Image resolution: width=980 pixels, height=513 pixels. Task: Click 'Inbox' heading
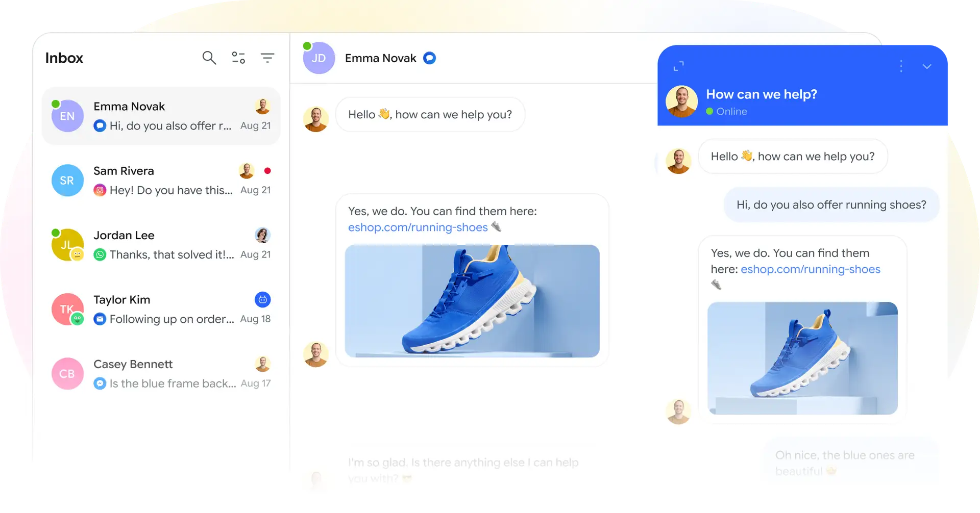point(64,58)
